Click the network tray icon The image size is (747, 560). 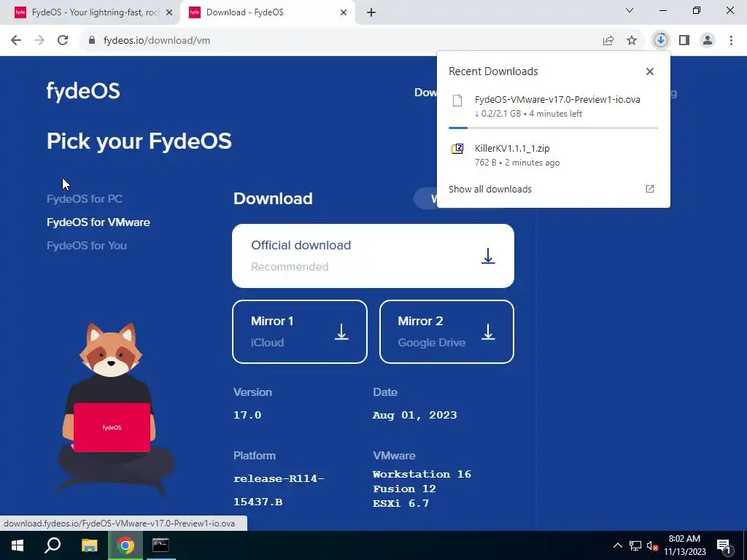(635, 545)
